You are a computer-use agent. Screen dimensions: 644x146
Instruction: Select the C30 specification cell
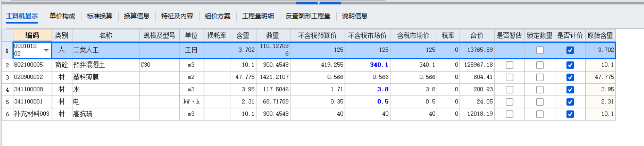pos(159,65)
